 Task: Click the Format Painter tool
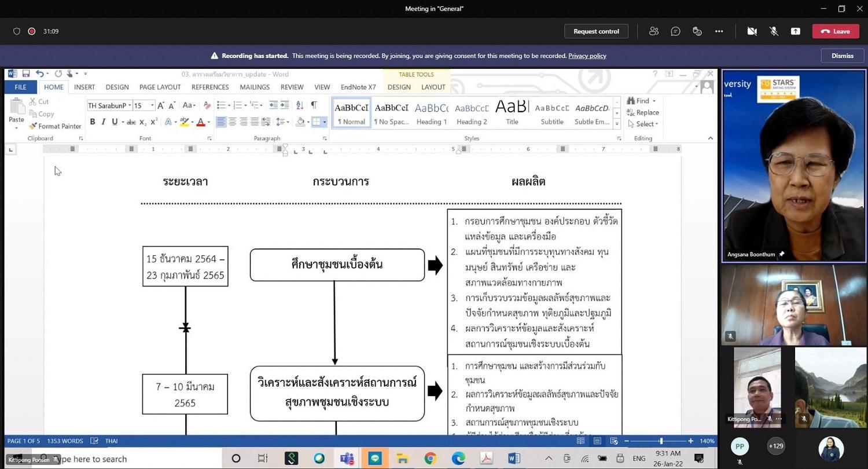(56, 126)
